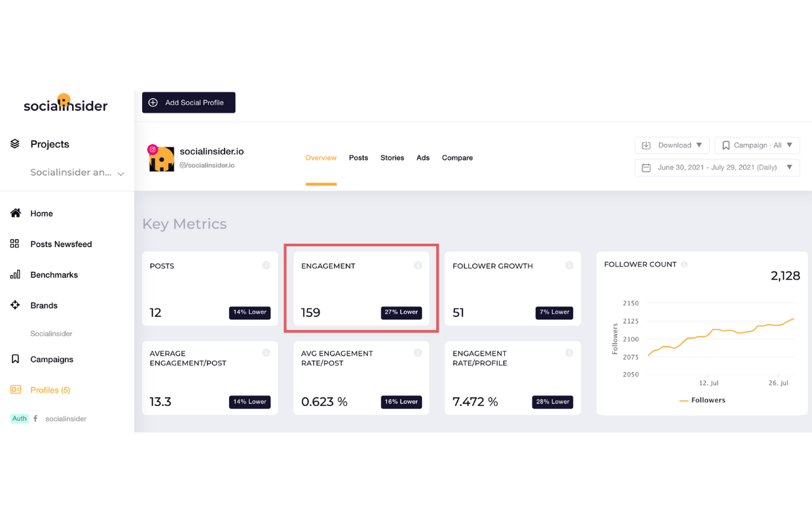This screenshot has height=524, width=812.
Task: Click the 16% Lower badge
Action: [401, 402]
